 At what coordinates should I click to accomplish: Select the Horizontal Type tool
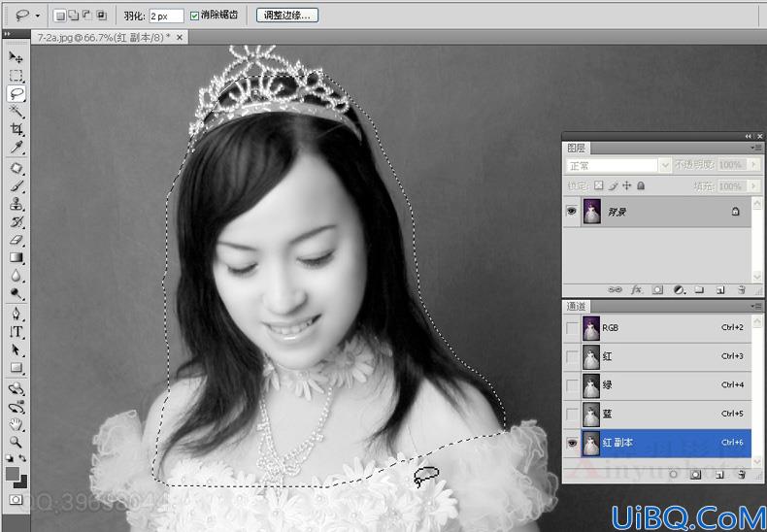coord(16,331)
